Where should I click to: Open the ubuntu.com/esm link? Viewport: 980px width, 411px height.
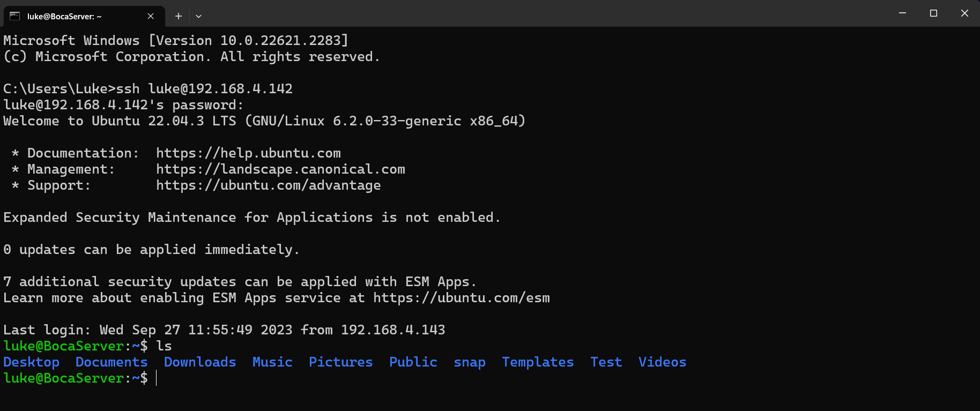[x=461, y=298]
